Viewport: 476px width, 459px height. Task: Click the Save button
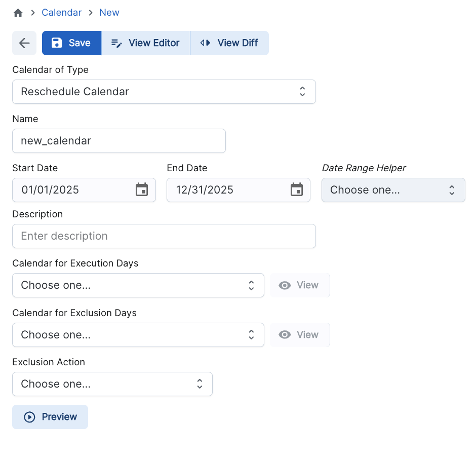point(71,43)
